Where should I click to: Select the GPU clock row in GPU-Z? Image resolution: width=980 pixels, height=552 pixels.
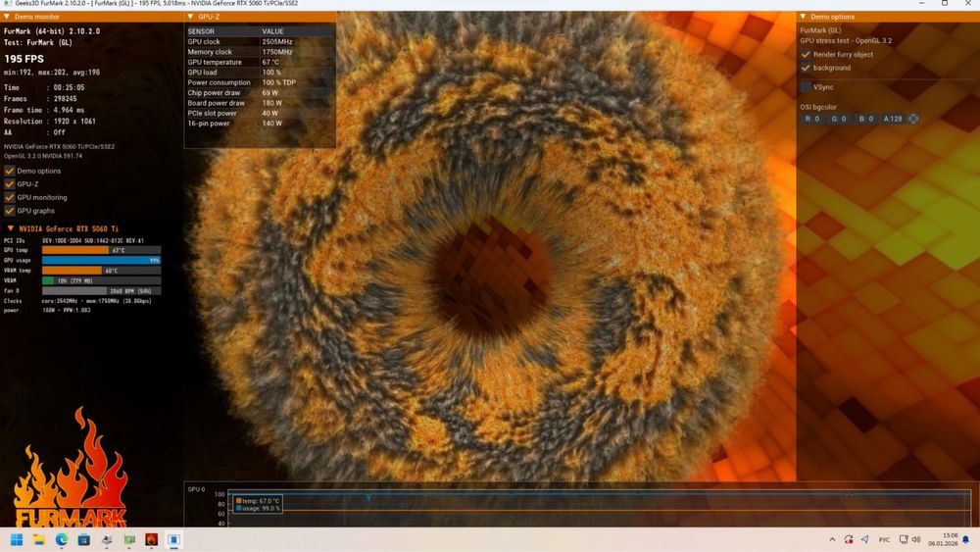click(260, 42)
